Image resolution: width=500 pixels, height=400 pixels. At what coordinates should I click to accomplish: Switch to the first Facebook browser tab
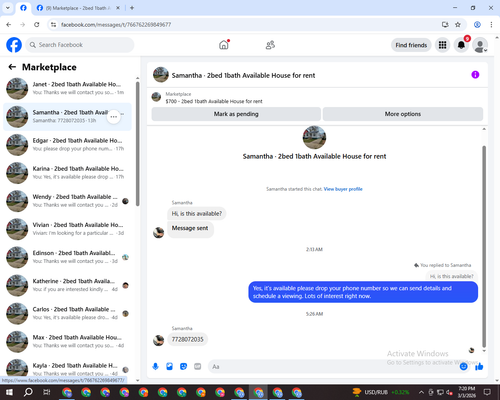[23, 8]
